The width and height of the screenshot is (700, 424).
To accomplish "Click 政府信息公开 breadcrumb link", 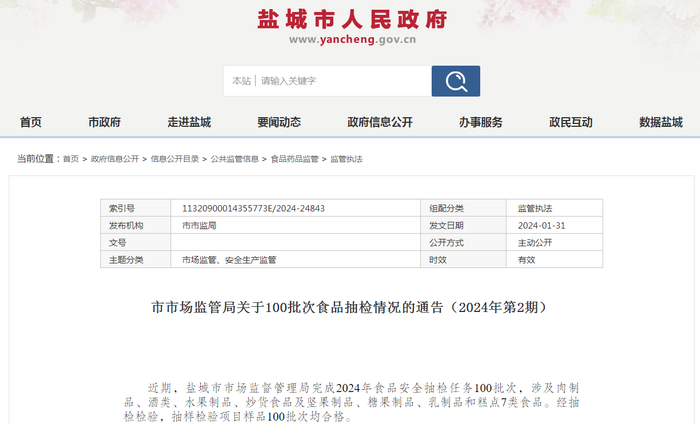I will tap(115, 159).
